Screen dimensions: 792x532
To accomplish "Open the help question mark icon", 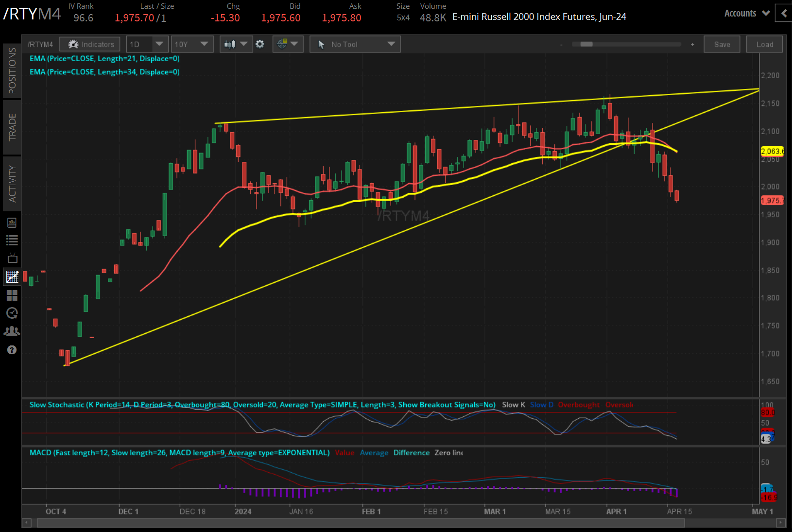I will pyautogui.click(x=12, y=350).
